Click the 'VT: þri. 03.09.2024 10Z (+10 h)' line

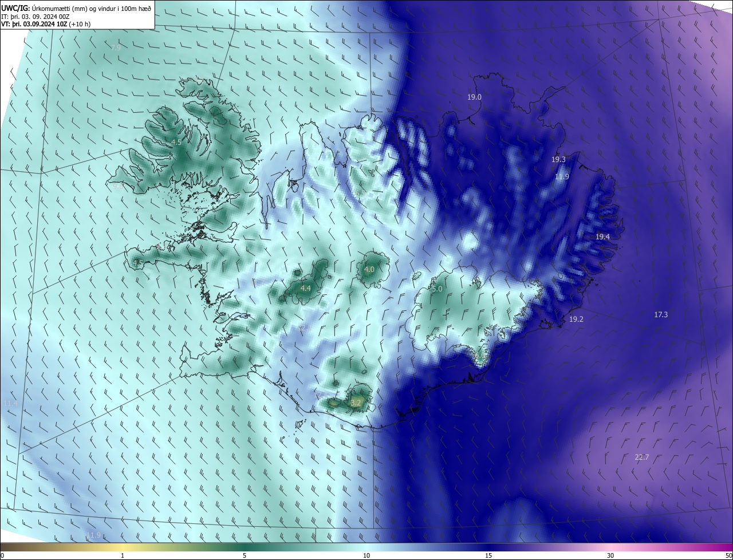pos(46,24)
